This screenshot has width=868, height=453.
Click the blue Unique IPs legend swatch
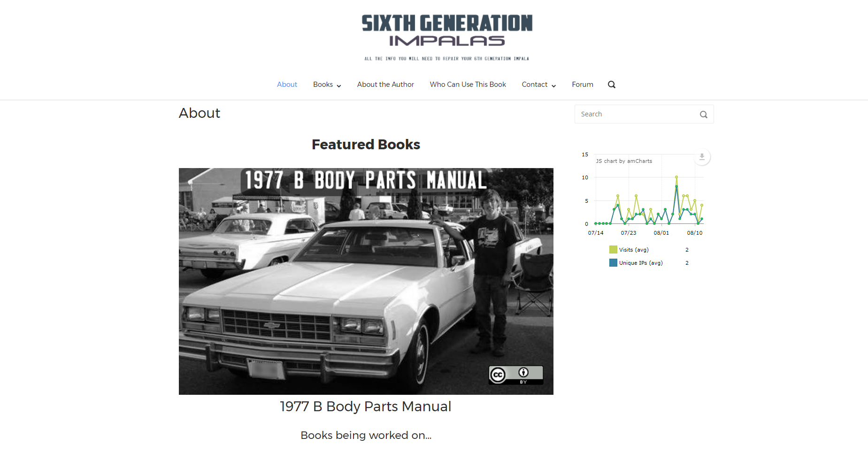pyautogui.click(x=613, y=263)
